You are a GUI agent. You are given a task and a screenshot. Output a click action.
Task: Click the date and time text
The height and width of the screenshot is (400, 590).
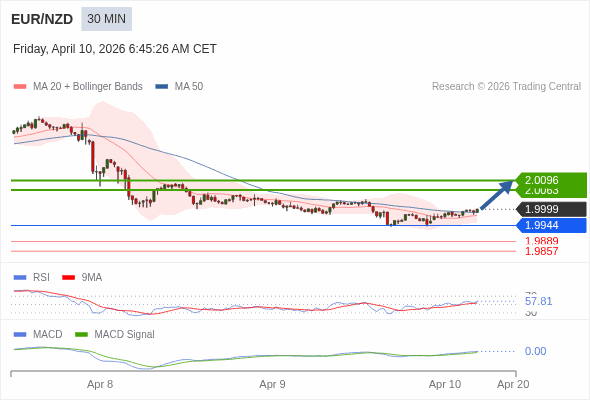click(115, 49)
